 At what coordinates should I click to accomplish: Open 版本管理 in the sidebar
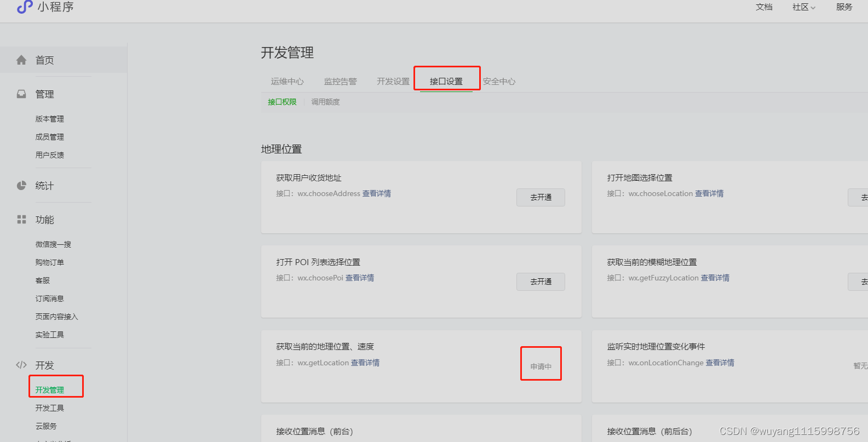point(50,119)
